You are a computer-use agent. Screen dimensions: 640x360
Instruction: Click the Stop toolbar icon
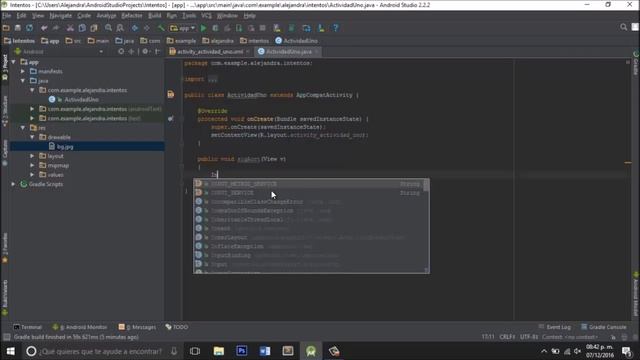tap(262, 28)
